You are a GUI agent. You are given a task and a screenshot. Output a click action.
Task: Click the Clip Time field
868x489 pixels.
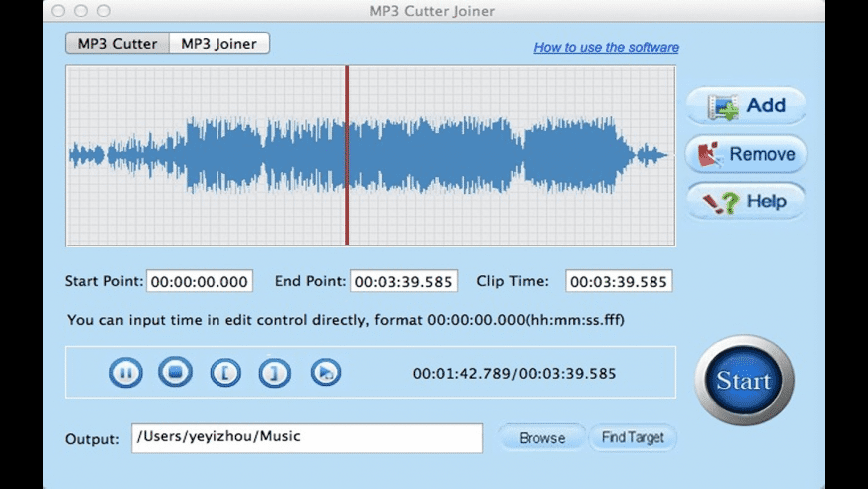[x=619, y=281]
